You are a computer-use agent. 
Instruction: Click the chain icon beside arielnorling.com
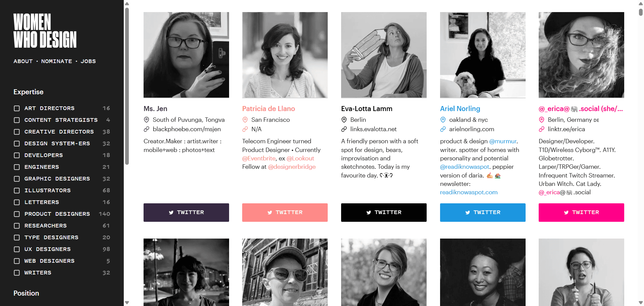pyautogui.click(x=443, y=129)
